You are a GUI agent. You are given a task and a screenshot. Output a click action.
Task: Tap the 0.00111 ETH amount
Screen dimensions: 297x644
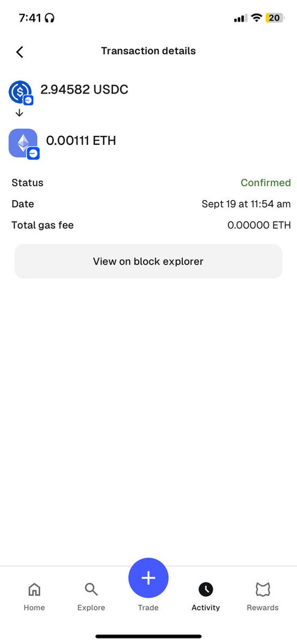(81, 141)
